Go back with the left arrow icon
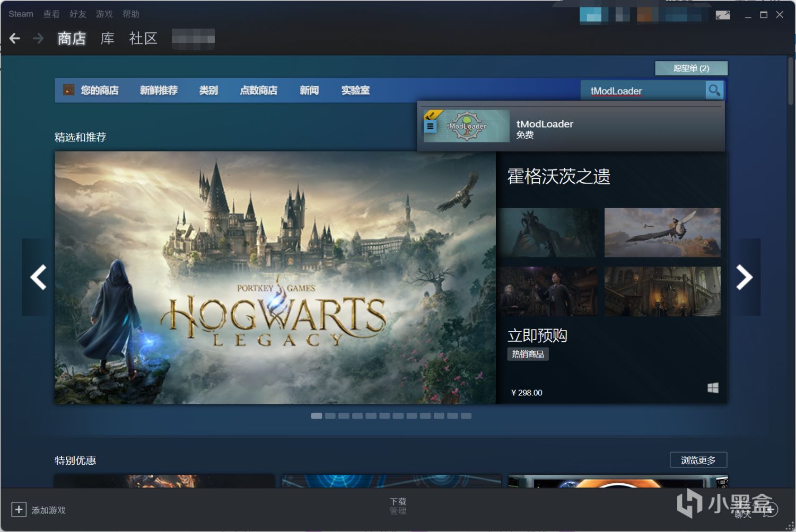Image resolution: width=796 pixels, height=532 pixels. (x=15, y=38)
